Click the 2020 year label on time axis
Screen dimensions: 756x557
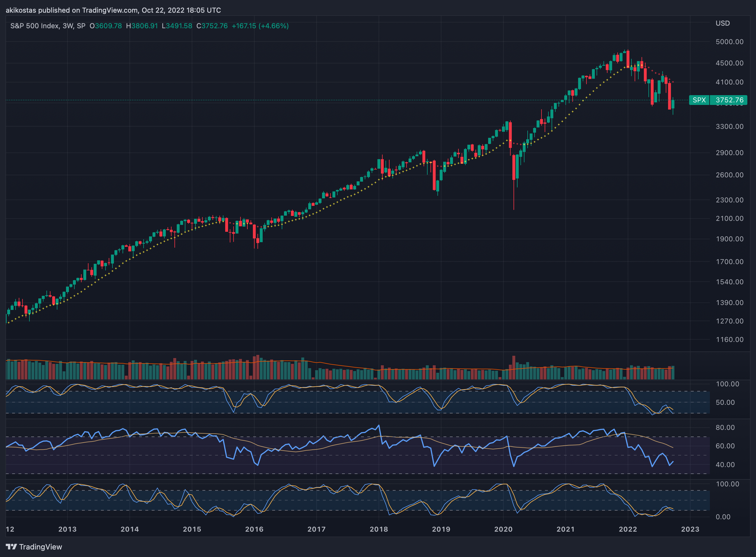[503, 529]
